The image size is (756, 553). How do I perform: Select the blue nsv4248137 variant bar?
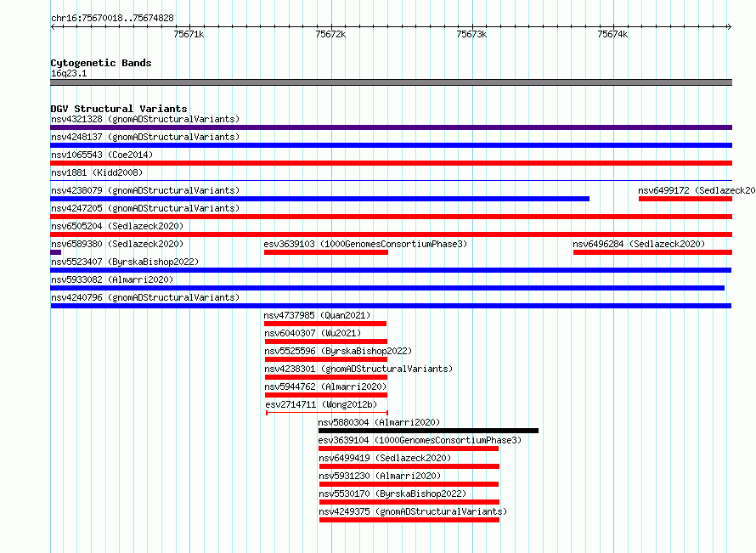pos(391,145)
